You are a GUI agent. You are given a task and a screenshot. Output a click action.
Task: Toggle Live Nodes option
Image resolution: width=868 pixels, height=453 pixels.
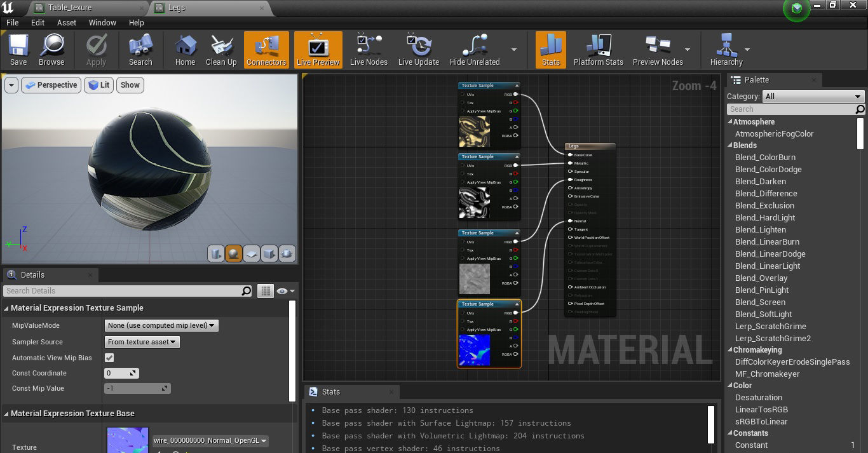369,50
